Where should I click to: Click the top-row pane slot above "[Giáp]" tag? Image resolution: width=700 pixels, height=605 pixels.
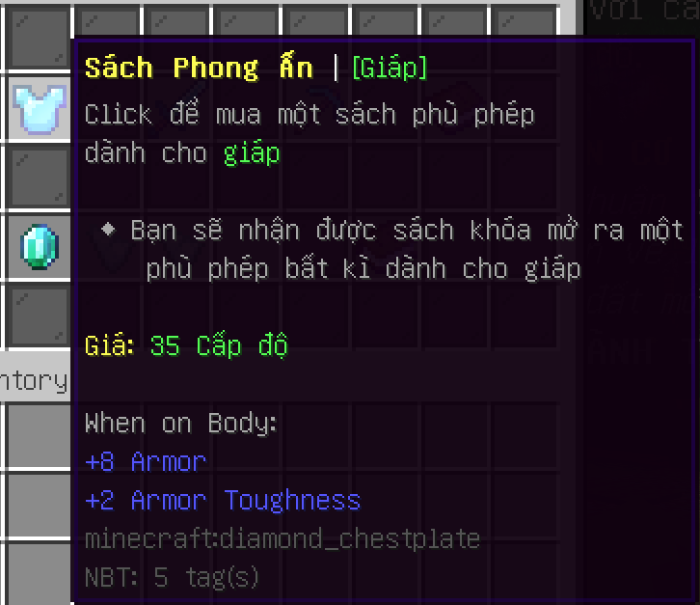tap(385, 22)
